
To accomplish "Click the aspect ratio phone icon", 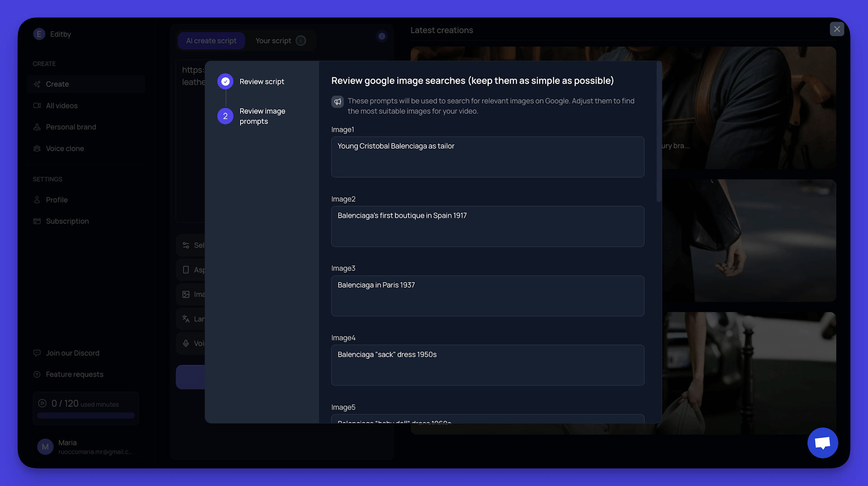I will click(x=186, y=270).
